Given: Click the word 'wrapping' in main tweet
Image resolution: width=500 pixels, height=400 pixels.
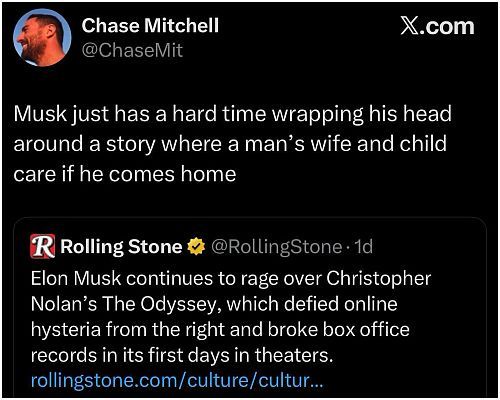Looking at the screenshot, I should (x=317, y=114).
